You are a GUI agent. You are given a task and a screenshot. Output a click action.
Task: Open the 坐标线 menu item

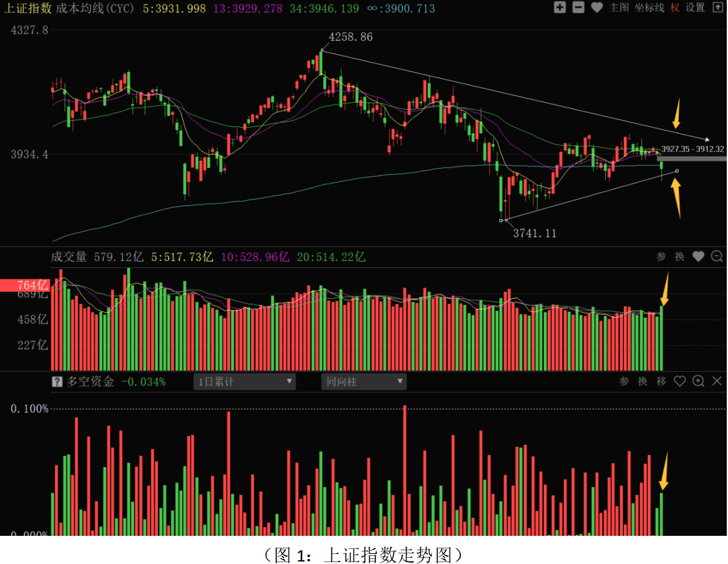point(649,8)
